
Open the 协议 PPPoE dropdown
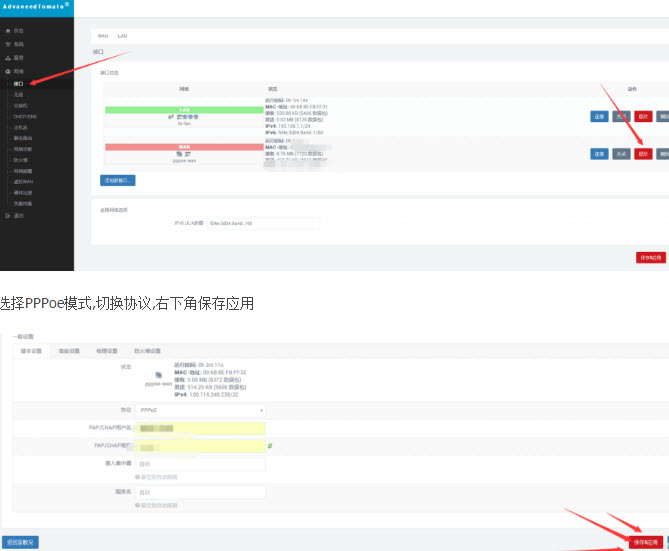pos(201,410)
